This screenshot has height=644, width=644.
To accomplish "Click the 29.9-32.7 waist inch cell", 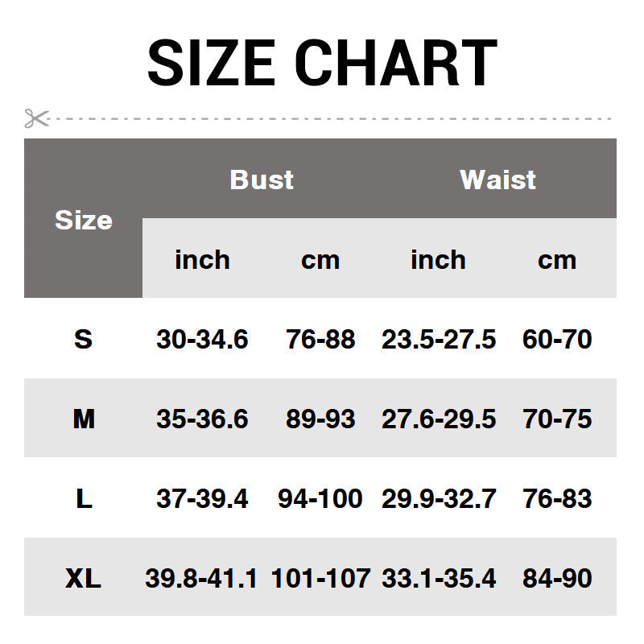I will coord(439,498).
